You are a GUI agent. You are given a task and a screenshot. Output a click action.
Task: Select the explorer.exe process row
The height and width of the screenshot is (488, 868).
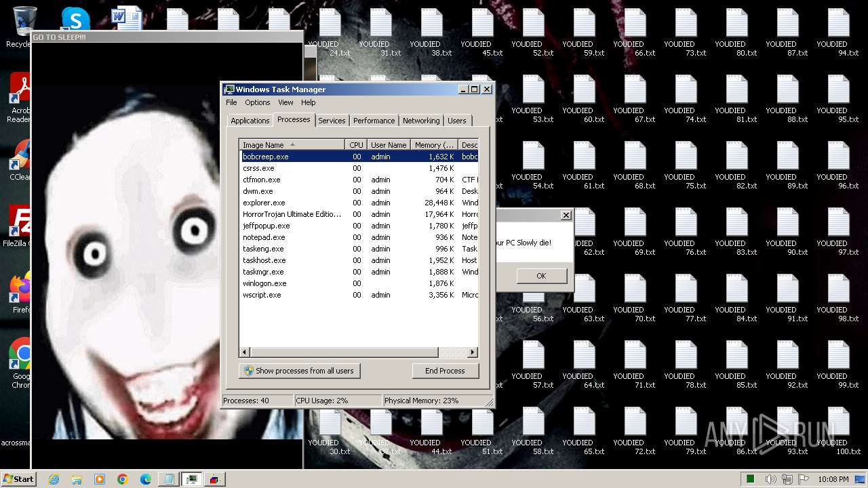click(359, 203)
